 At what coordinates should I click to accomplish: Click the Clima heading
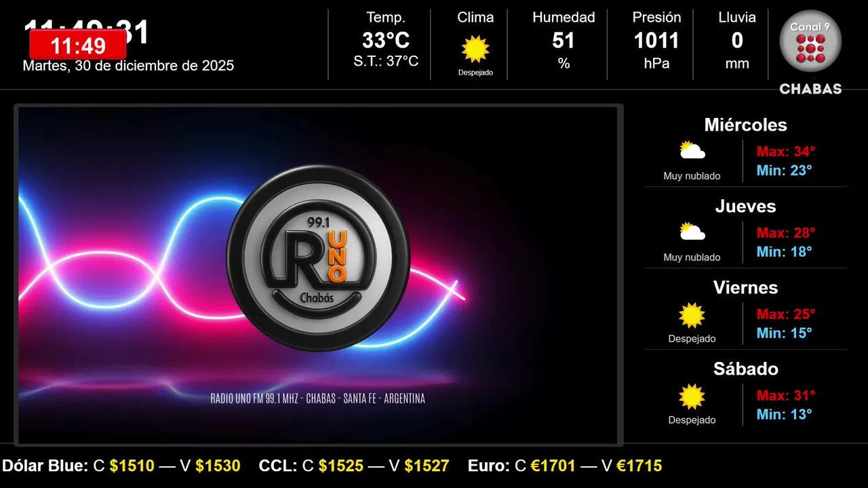475,18
